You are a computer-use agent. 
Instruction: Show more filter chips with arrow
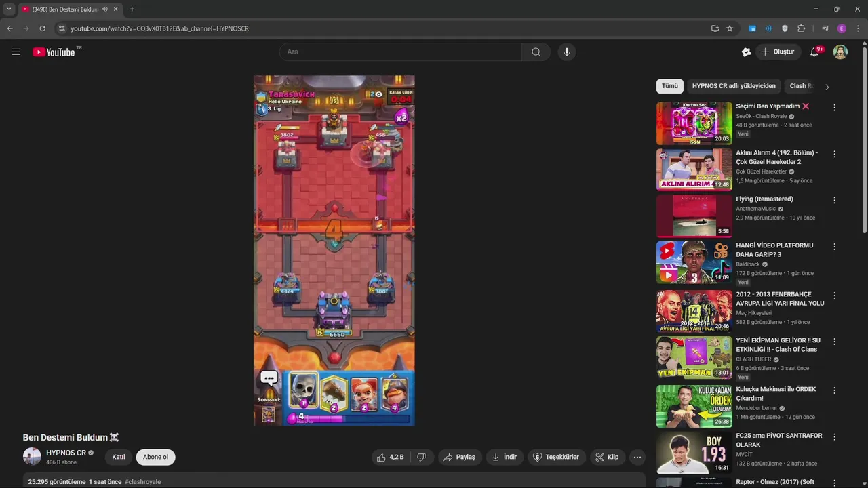[x=827, y=87]
